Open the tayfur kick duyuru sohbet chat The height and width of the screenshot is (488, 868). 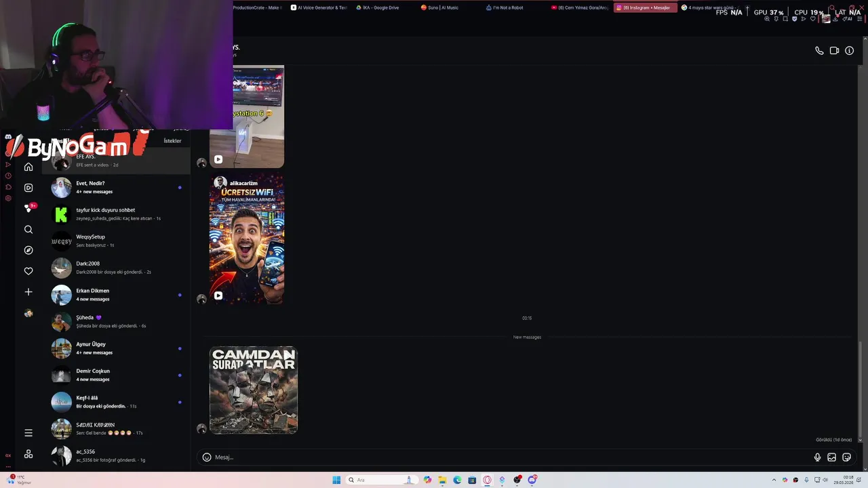[116, 214]
